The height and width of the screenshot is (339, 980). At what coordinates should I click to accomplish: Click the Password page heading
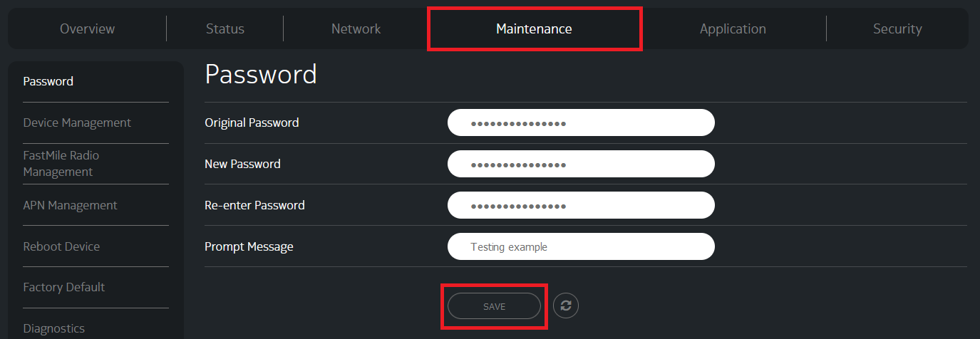261,75
